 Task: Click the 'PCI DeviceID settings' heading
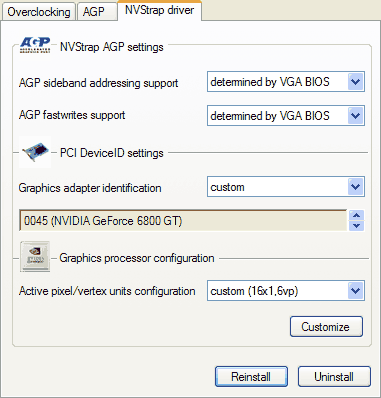[112, 153]
